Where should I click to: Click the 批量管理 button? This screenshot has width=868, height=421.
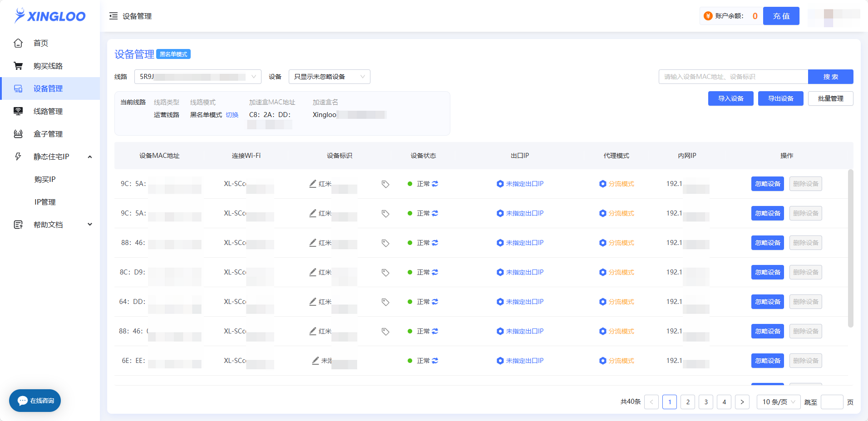[x=831, y=98]
